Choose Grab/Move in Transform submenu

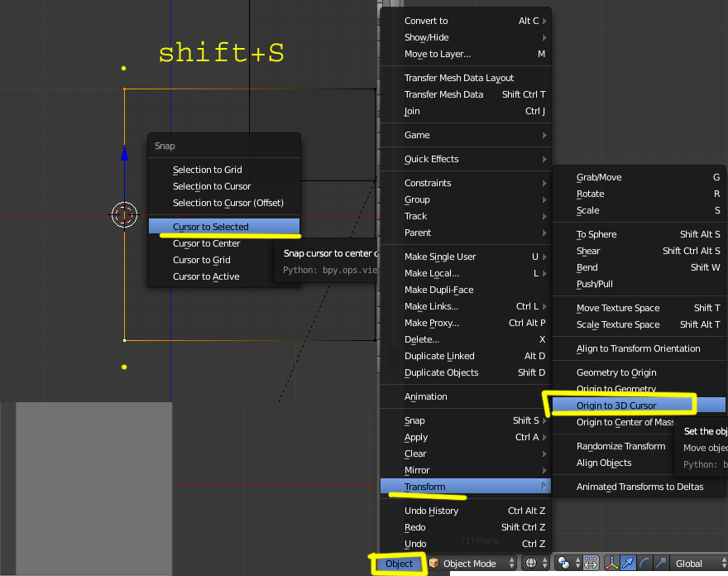(x=639, y=177)
